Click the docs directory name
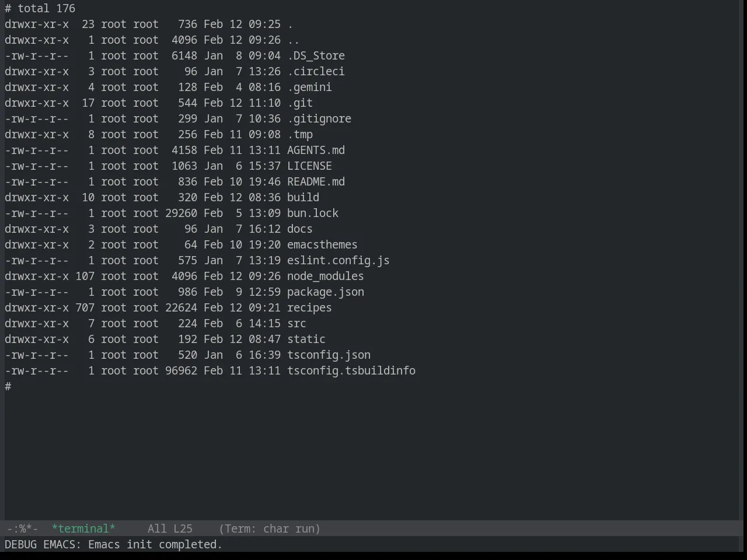The image size is (747, 560). click(300, 229)
